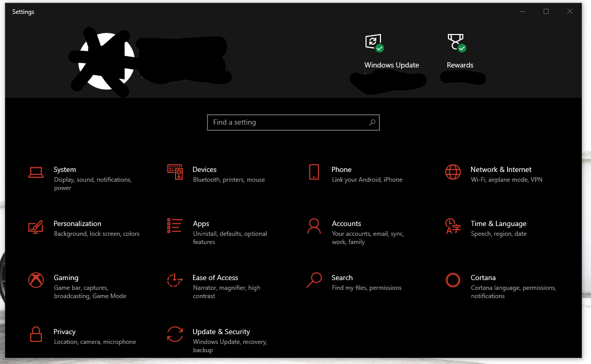Open Time & Language title
The image size is (591, 364).
point(498,224)
